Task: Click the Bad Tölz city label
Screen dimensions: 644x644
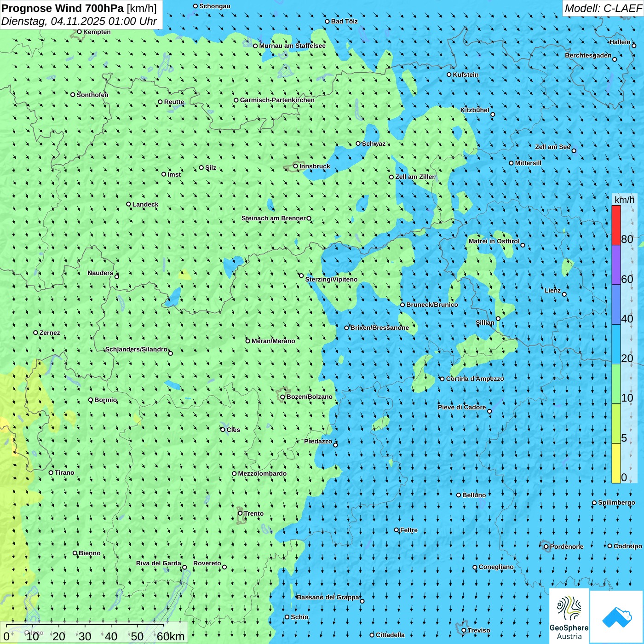Action: [x=344, y=21]
